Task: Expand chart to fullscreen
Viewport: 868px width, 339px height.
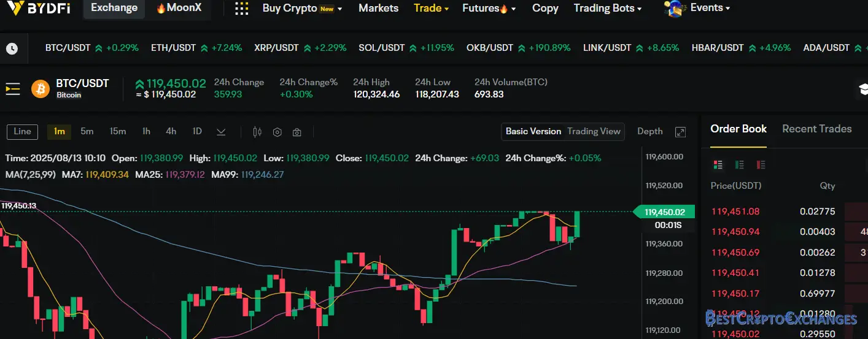Action: tap(680, 132)
